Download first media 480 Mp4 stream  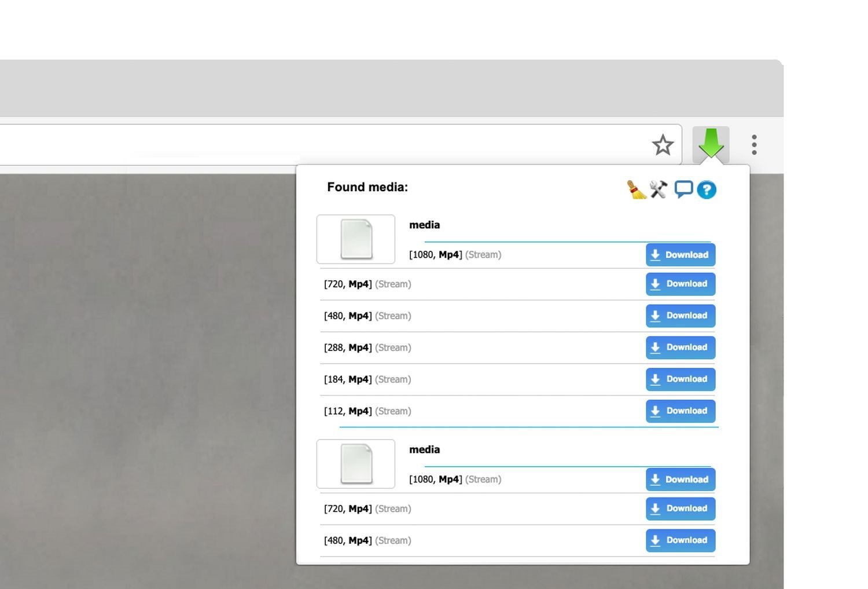click(x=681, y=316)
